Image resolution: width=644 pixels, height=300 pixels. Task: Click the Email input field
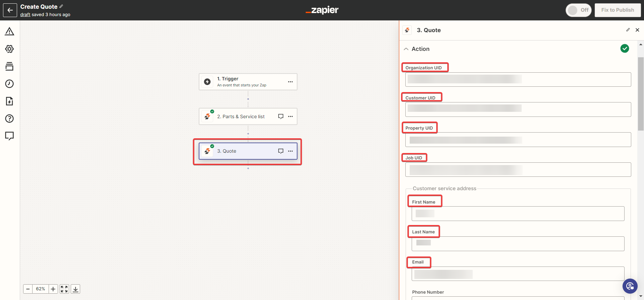(x=518, y=274)
